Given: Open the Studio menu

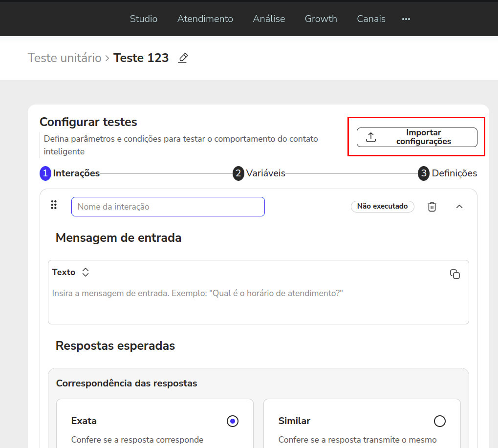Looking at the screenshot, I should tap(144, 19).
